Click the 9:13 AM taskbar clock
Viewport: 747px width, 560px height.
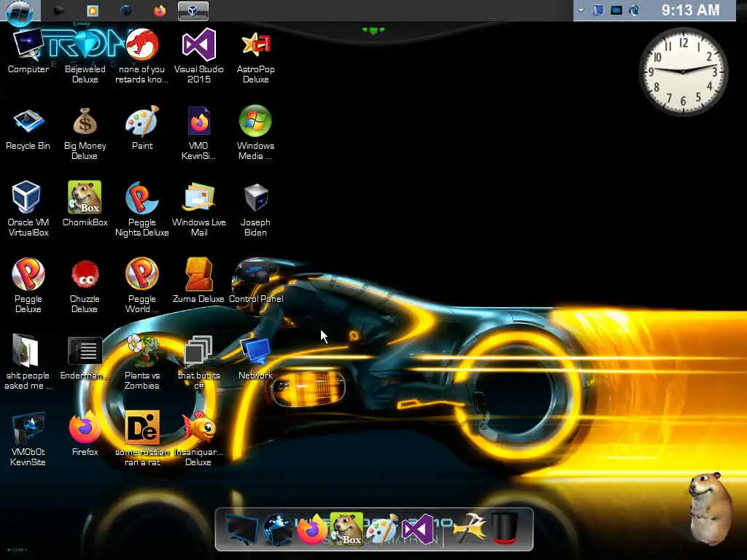tap(690, 10)
